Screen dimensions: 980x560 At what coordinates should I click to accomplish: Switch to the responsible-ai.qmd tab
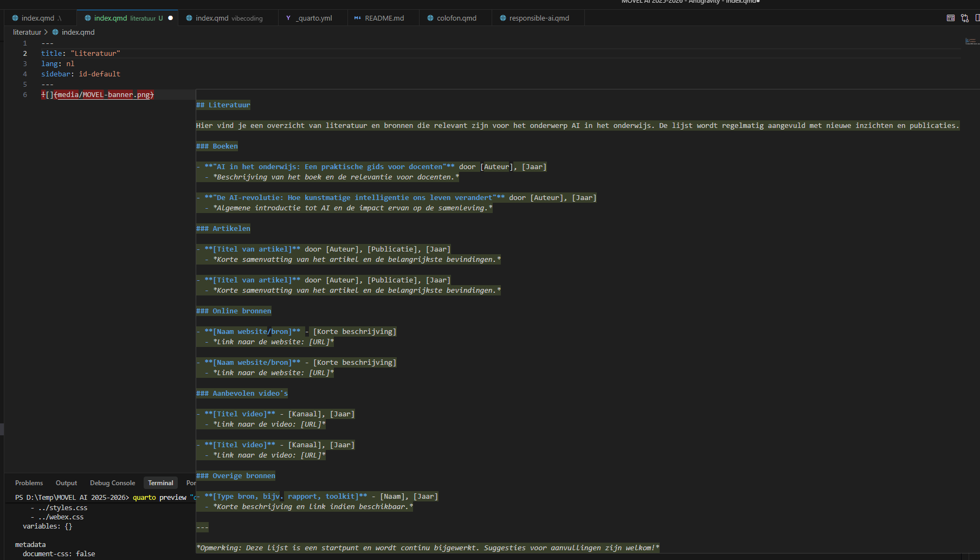coord(539,18)
